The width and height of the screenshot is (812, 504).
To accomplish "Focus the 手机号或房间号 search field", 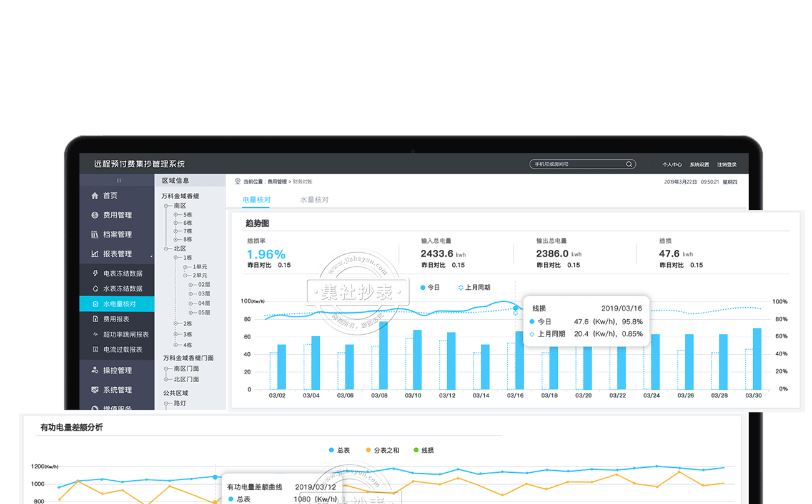I will [575, 165].
